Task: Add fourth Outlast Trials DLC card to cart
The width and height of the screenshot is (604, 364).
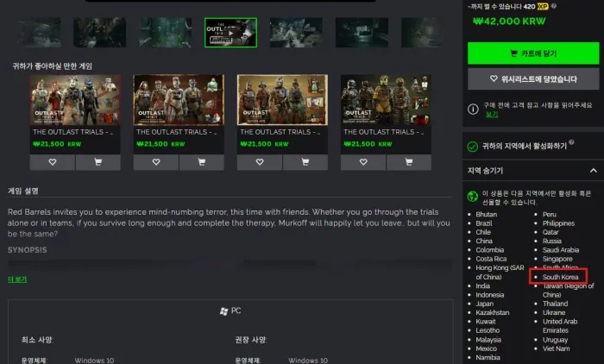Action: coord(409,162)
